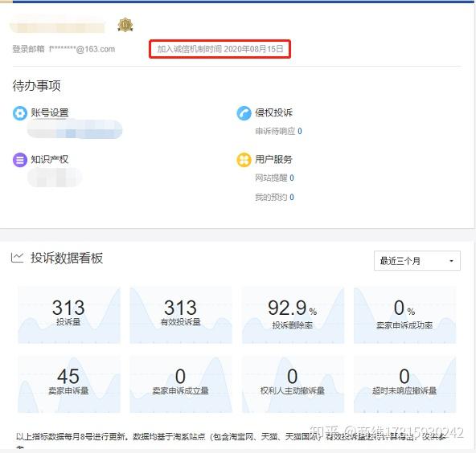
Task: Click the 待办事项 heading
Action: coord(36,86)
